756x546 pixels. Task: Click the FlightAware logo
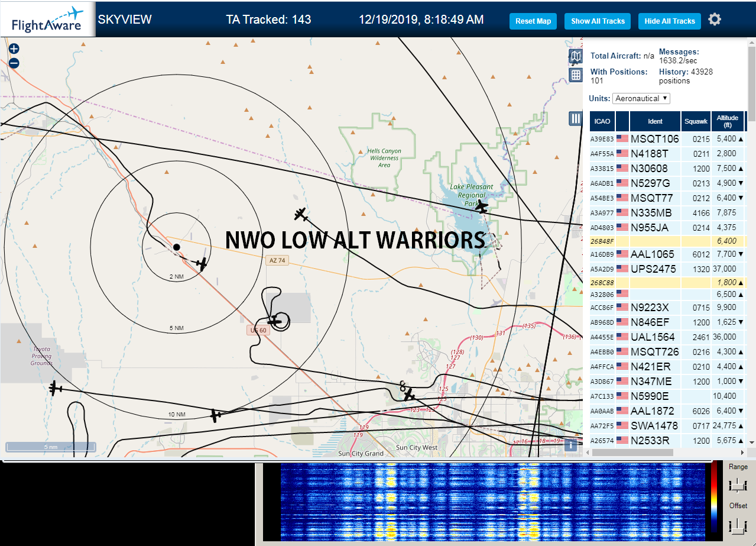47,19
